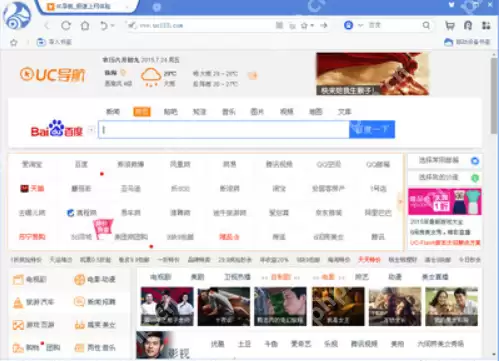
Task: Open the 京东商城 link
Action: coord(328,213)
